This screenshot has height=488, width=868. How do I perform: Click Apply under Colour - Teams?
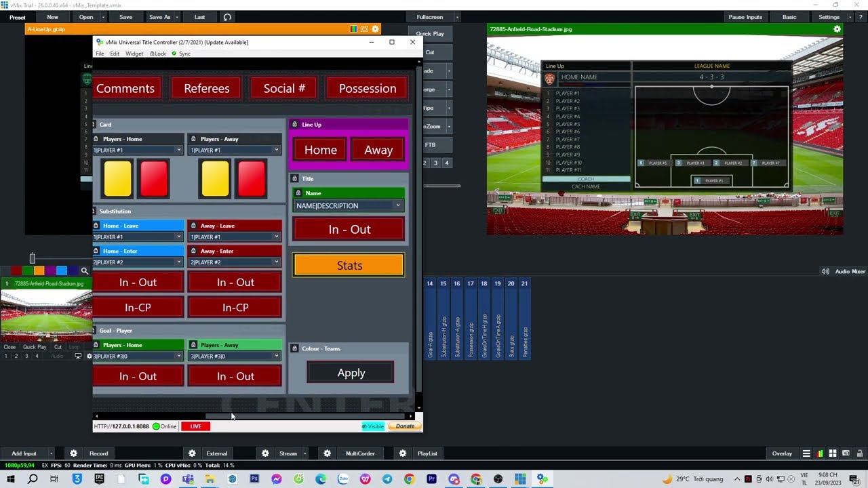[x=351, y=373]
